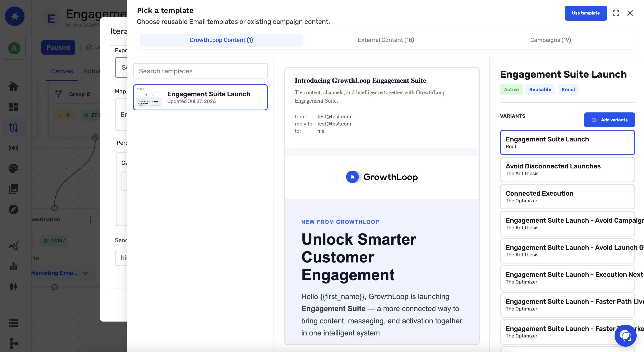Click the Paused status button
This screenshot has height=352, width=644.
(x=58, y=47)
